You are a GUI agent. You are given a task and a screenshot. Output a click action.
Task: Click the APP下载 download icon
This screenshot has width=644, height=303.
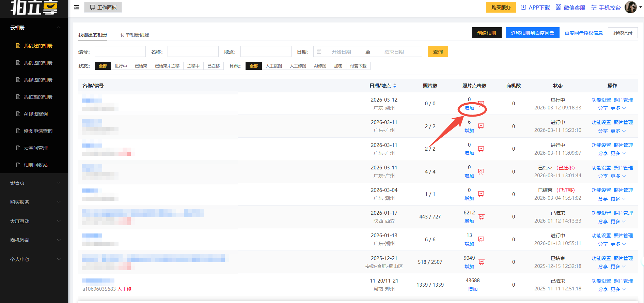click(x=523, y=7)
